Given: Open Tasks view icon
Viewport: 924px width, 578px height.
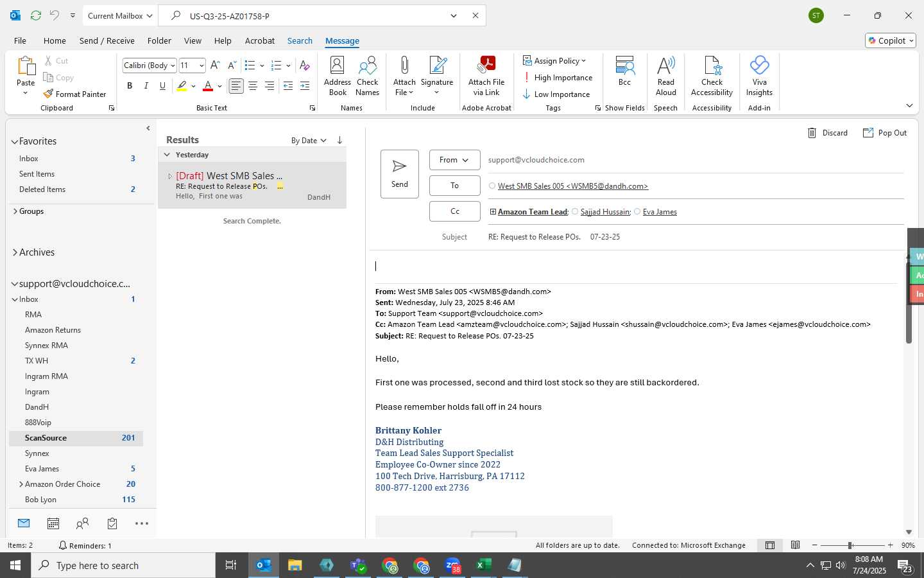Looking at the screenshot, I should coord(112,523).
